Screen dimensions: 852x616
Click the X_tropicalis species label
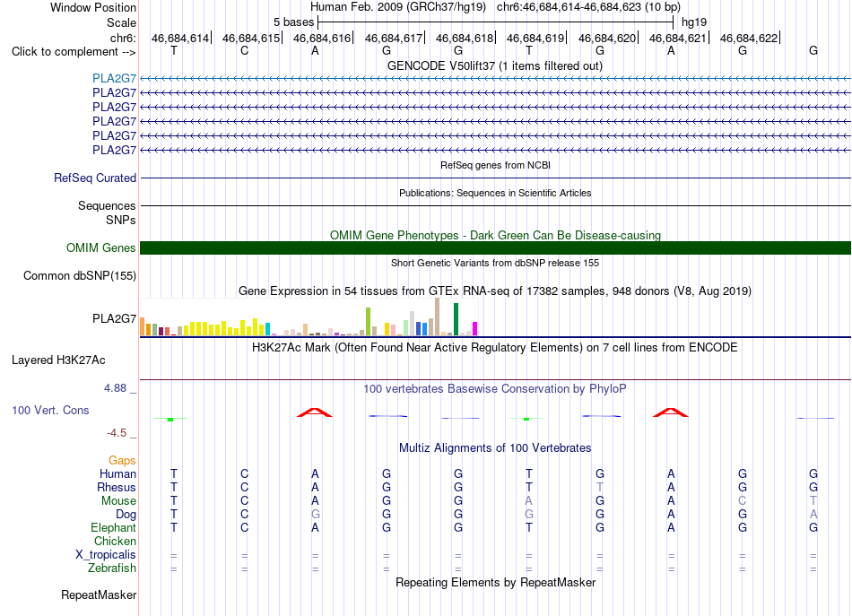tap(106, 555)
